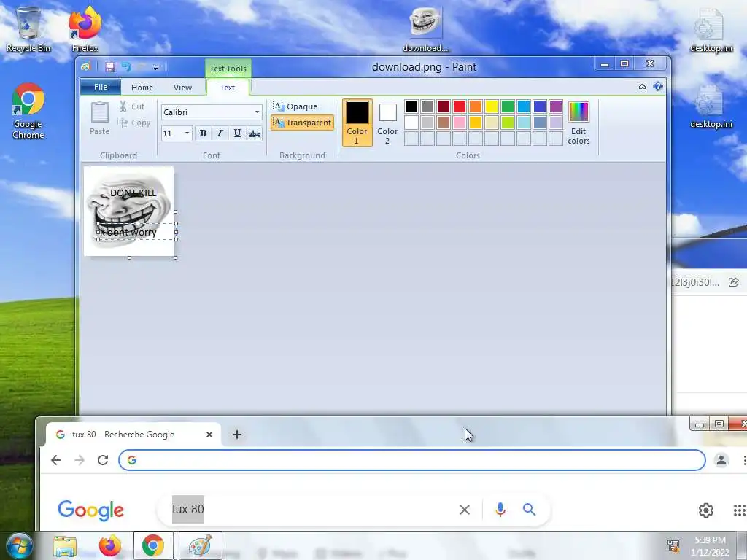Select the Color 2 background button
This screenshot has height=560, width=747.
point(387,122)
